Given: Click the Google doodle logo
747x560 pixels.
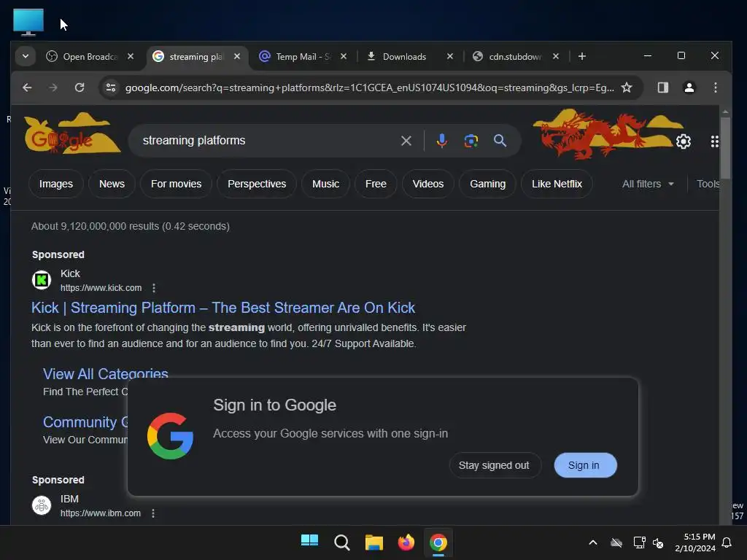Looking at the screenshot, I should click(71, 134).
